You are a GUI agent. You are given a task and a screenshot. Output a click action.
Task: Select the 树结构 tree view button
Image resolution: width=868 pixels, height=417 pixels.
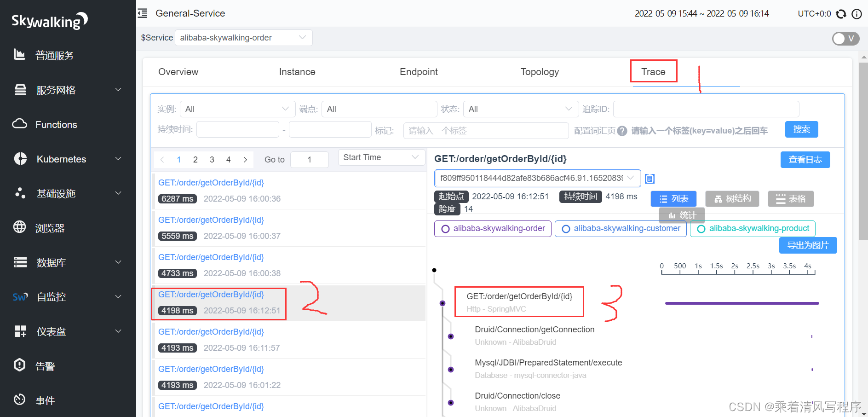pos(732,199)
